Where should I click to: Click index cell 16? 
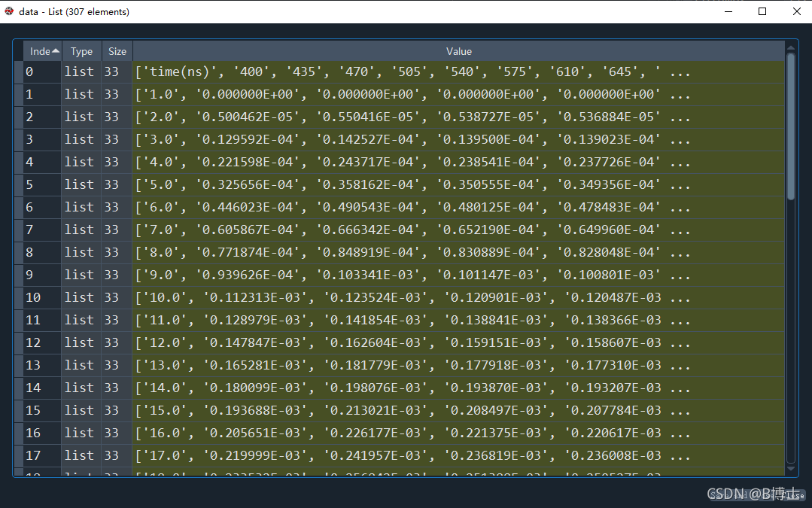[x=42, y=433]
